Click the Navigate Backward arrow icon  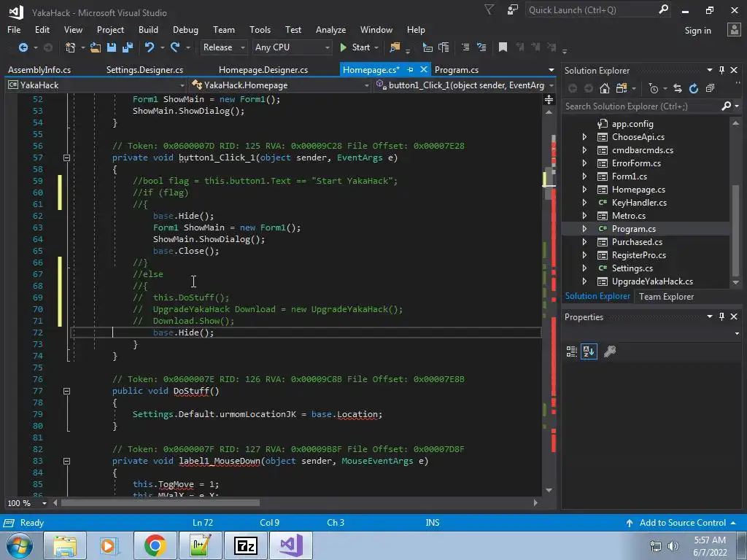pos(23,47)
